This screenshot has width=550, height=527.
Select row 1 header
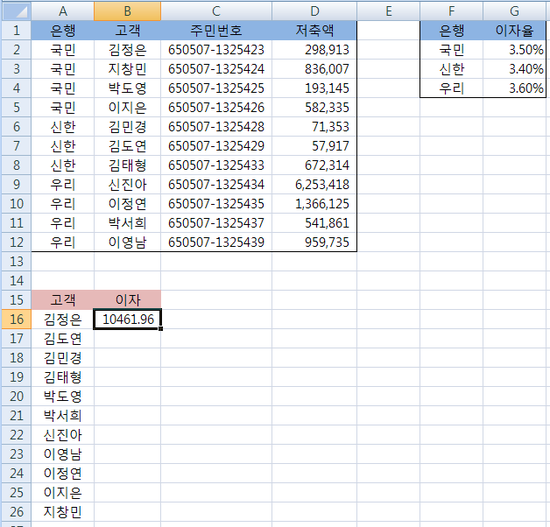(x=16, y=31)
